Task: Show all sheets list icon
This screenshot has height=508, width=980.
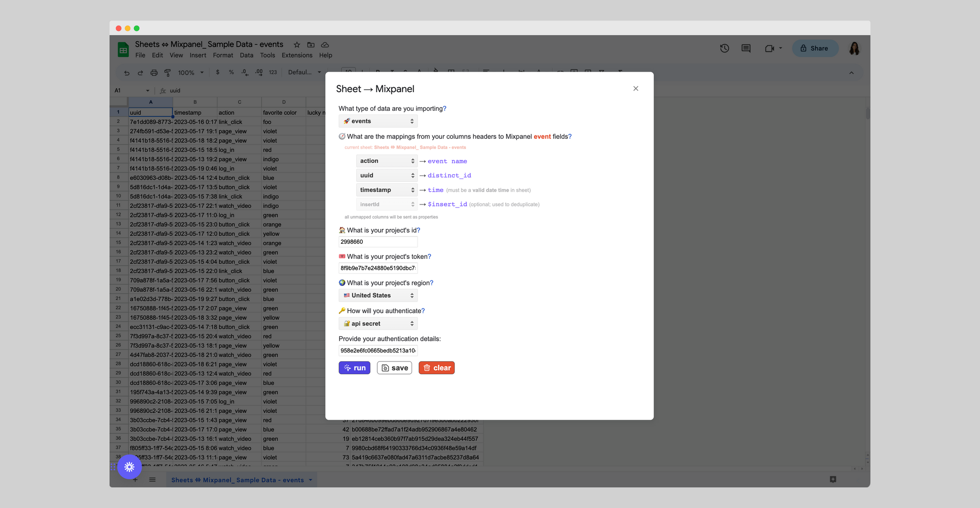Action: click(x=152, y=480)
